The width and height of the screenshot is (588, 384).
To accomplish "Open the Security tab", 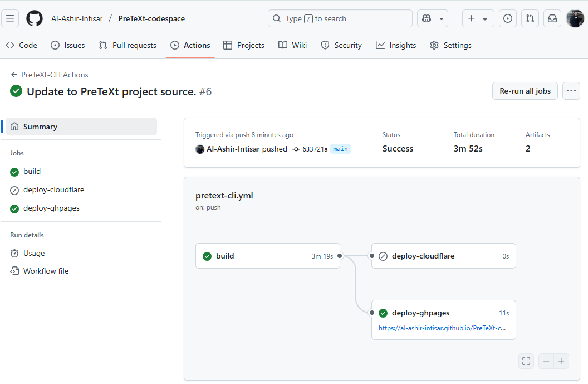I will pos(341,45).
